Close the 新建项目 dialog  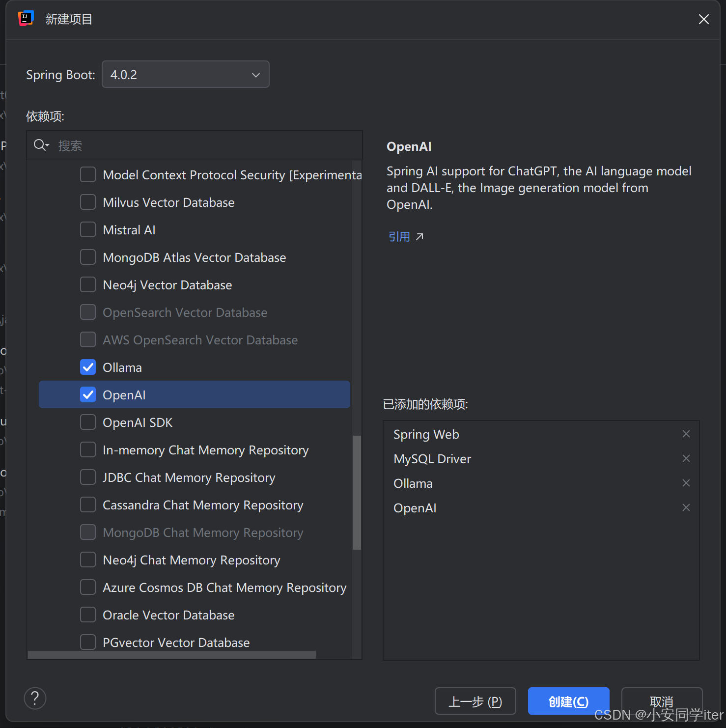coord(704,19)
